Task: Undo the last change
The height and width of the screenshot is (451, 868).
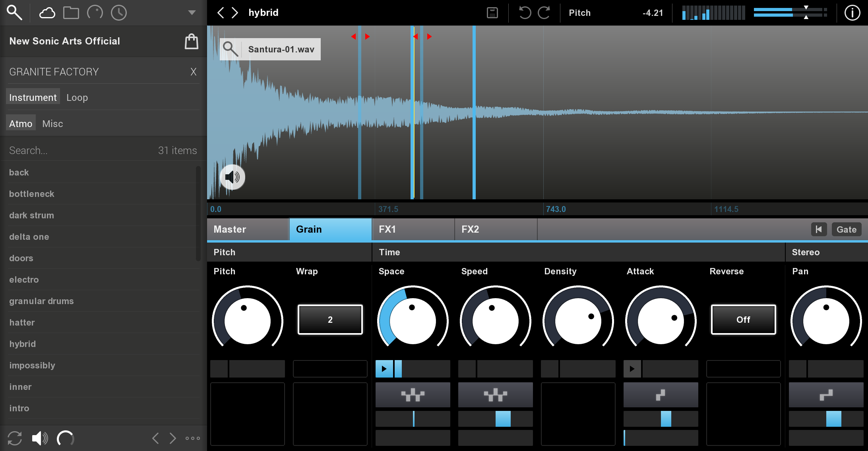Action: (525, 13)
